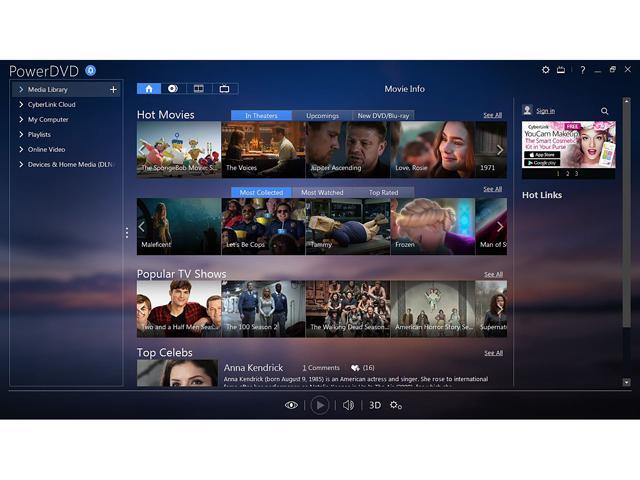The height and width of the screenshot is (480, 640).
Task: Click the Play button in the bottom bar
Action: [x=320, y=405]
